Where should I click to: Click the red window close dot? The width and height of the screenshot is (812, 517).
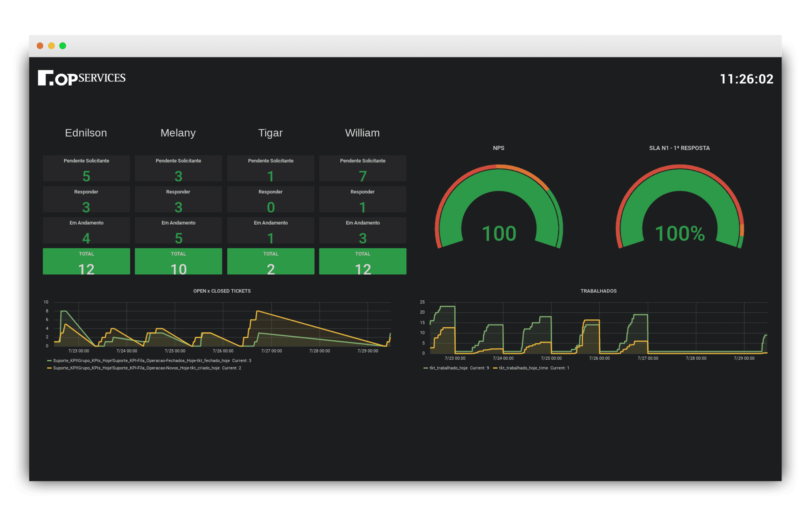click(40, 46)
